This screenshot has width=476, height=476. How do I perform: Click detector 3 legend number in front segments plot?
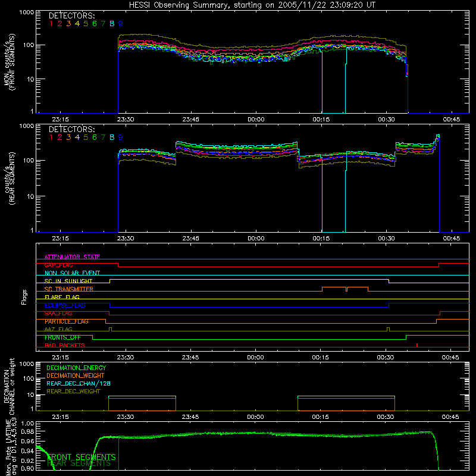point(68,24)
